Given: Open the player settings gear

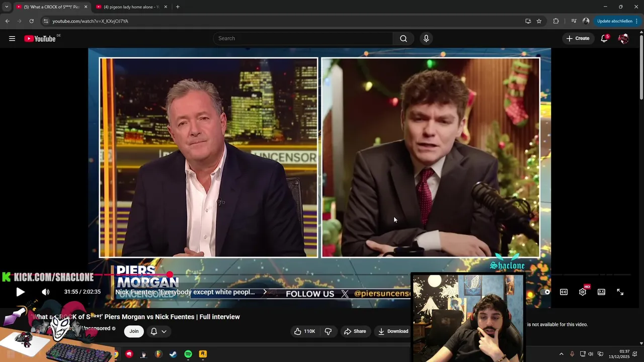Looking at the screenshot, I should 583,292.
